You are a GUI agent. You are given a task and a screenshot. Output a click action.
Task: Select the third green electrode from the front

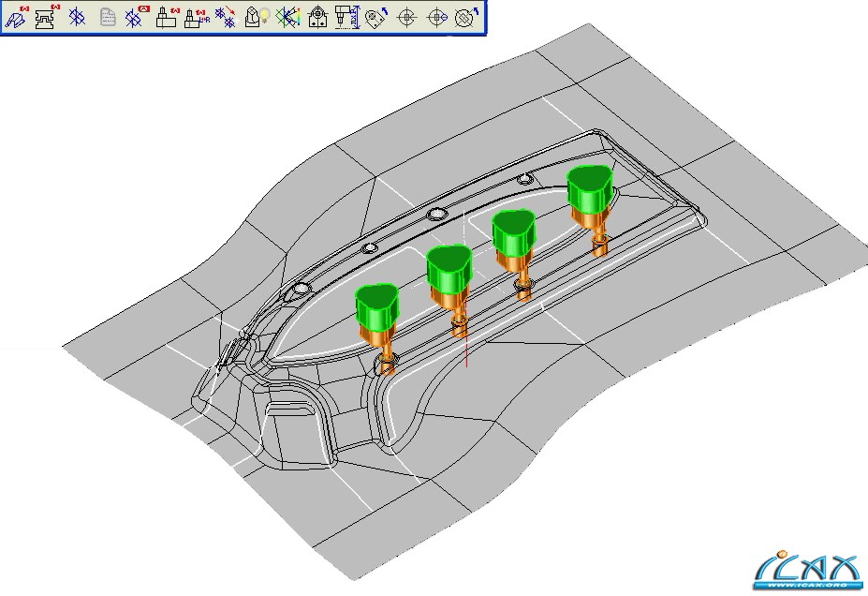(x=514, y=233)
